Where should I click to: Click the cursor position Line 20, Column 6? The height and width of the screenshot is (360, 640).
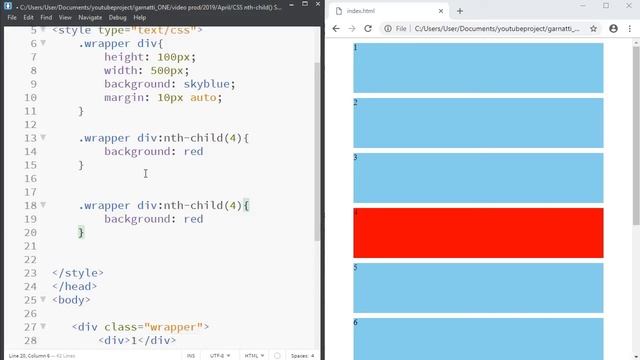[x=29, y=356]
